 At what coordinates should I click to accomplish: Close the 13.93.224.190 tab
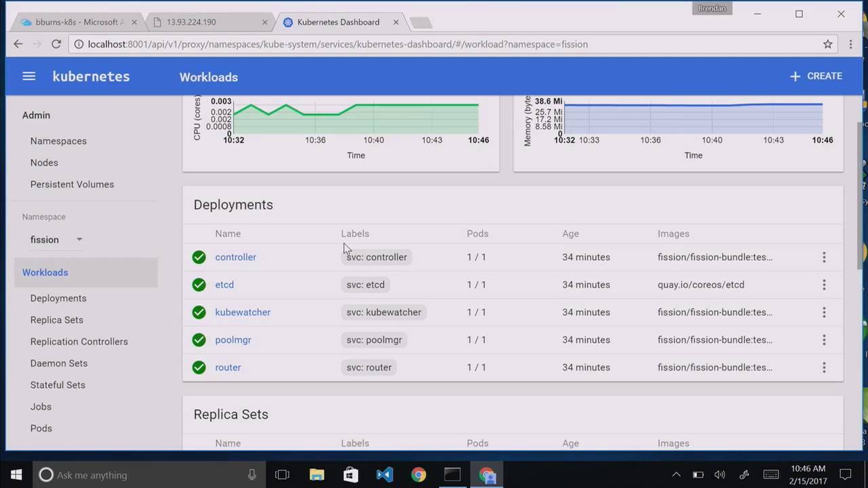pyautogui.click(x=265, y=22)
